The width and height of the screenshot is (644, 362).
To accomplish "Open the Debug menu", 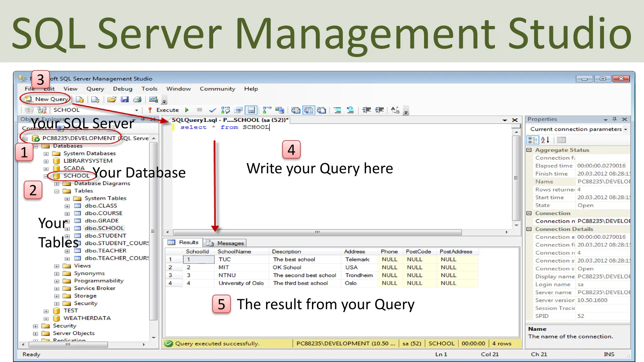I will pos(123,89).
